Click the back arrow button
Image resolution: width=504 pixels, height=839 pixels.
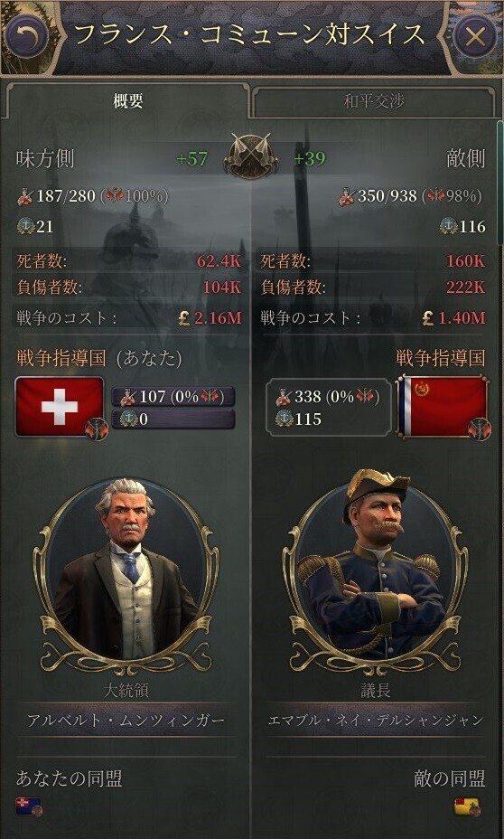pos(26,36)
